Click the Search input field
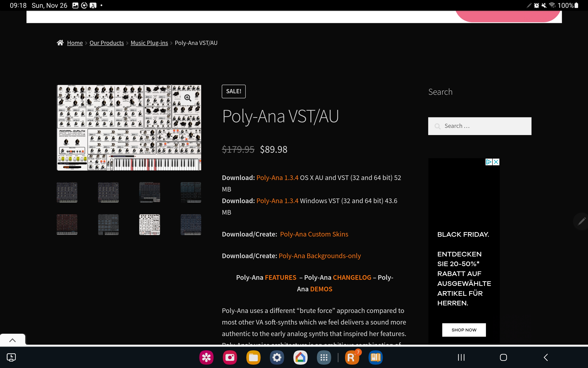The width and height of the screenshot is (588, 368). pos(480,126)
